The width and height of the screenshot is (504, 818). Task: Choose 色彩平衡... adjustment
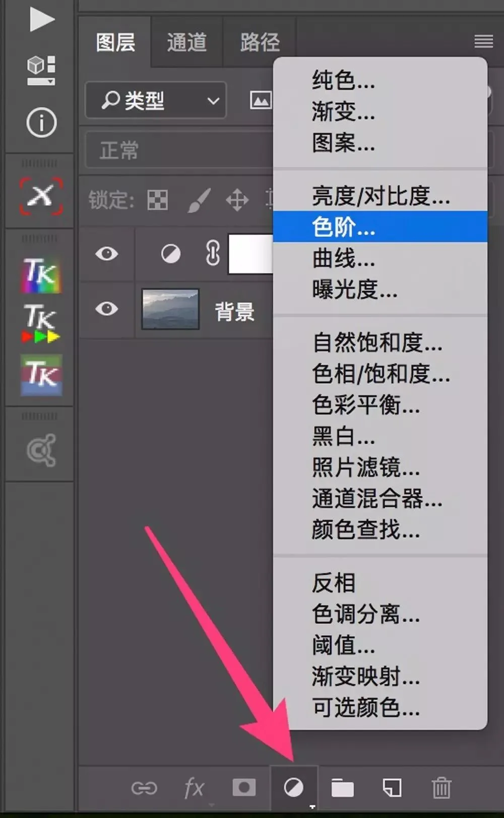tap(380, 405)
